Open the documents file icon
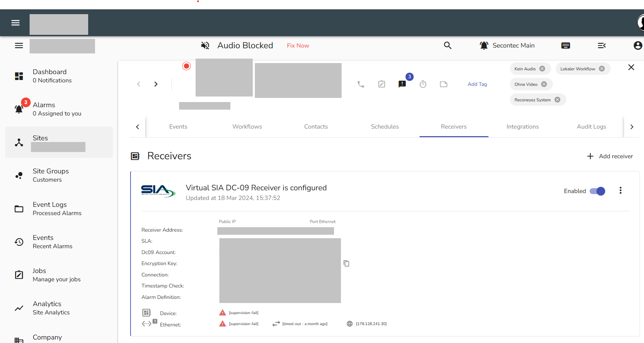The width and height of the screenshot is (644, 343). [x=444, y=84]
